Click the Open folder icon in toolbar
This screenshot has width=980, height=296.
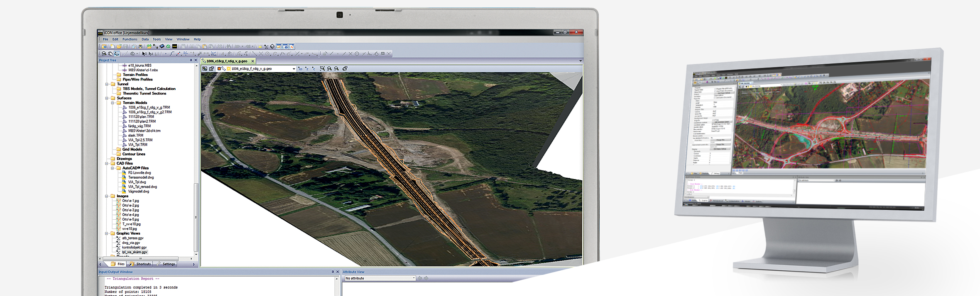pyautogui.click(x=119, y=46)
